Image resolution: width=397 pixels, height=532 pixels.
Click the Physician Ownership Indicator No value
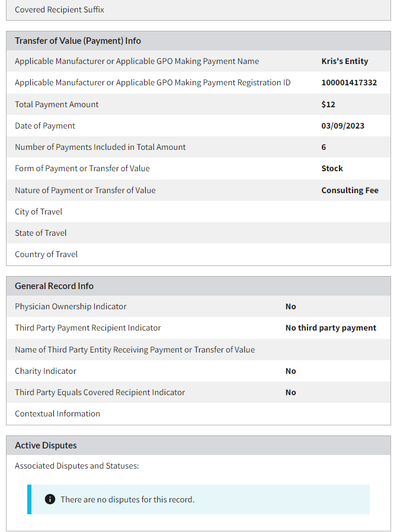(x=290, y=306)
